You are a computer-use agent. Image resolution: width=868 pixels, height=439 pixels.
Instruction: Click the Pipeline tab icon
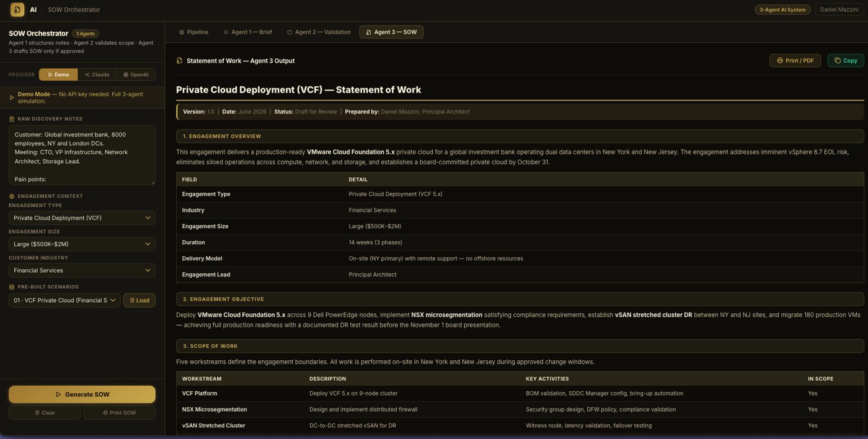(x=182, y=32)
